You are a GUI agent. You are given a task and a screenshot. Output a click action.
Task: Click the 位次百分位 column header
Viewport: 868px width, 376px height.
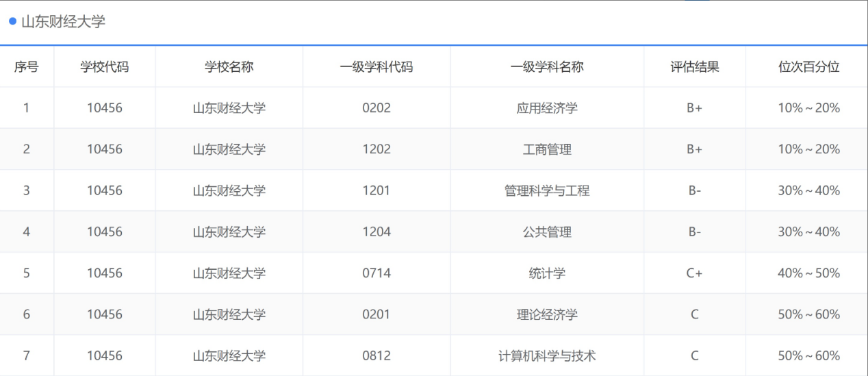[808, 66]
